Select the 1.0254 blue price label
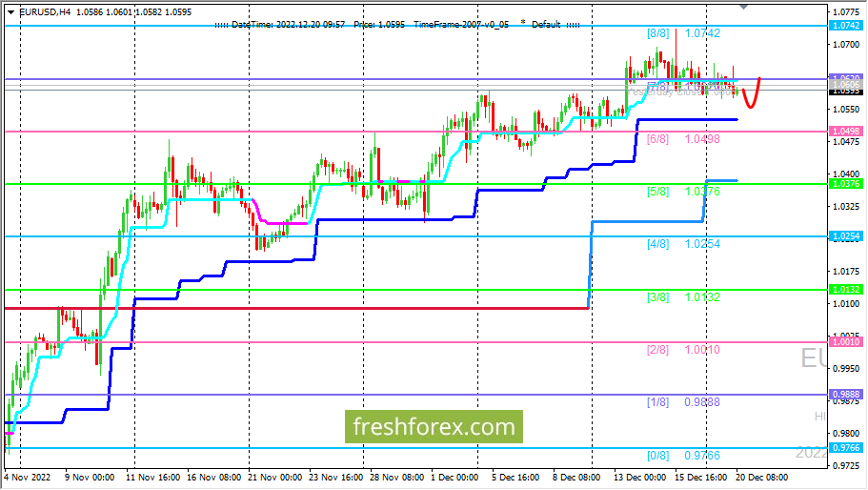This screenshot has width=868, height=490. point(846,236)
